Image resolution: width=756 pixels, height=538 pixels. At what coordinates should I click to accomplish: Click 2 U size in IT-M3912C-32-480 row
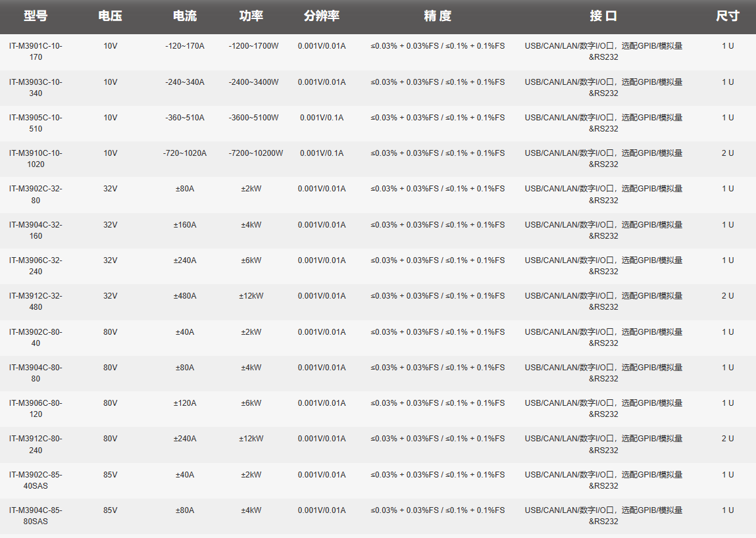click(x=728, y=296)
